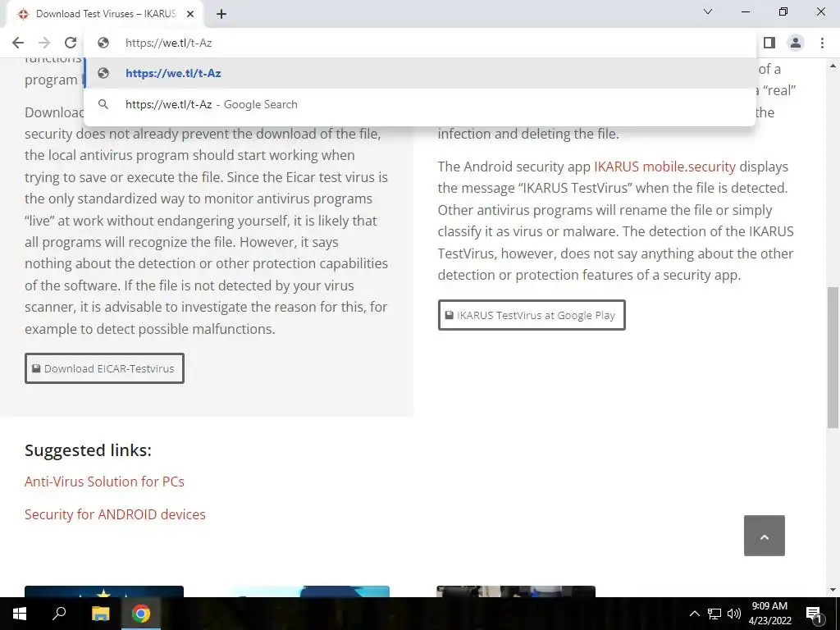Image resolution: width=840 pixels, height=630 pixels.
Task: Open the Windows Start menu
Action: 20,614
